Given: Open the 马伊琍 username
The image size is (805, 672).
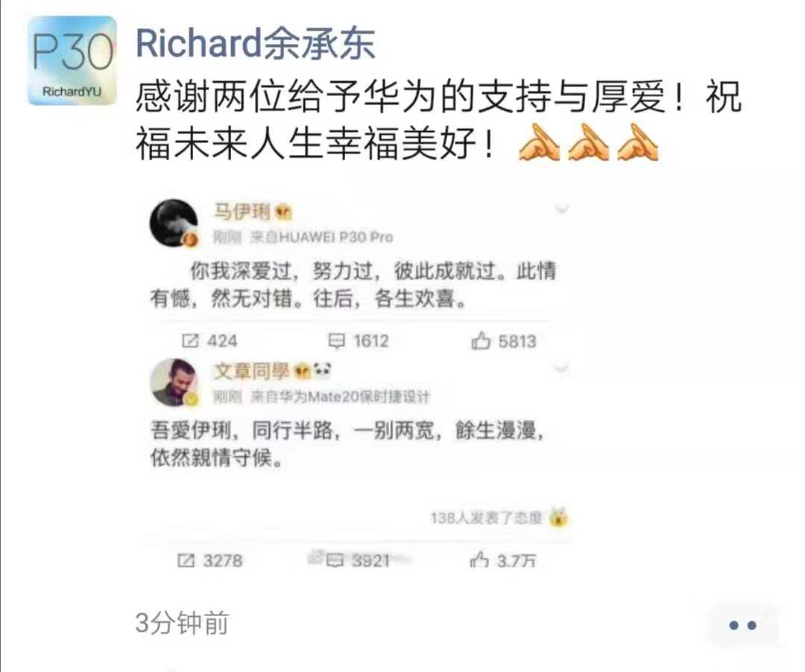Looking at the screenshot, I should 242,212.
